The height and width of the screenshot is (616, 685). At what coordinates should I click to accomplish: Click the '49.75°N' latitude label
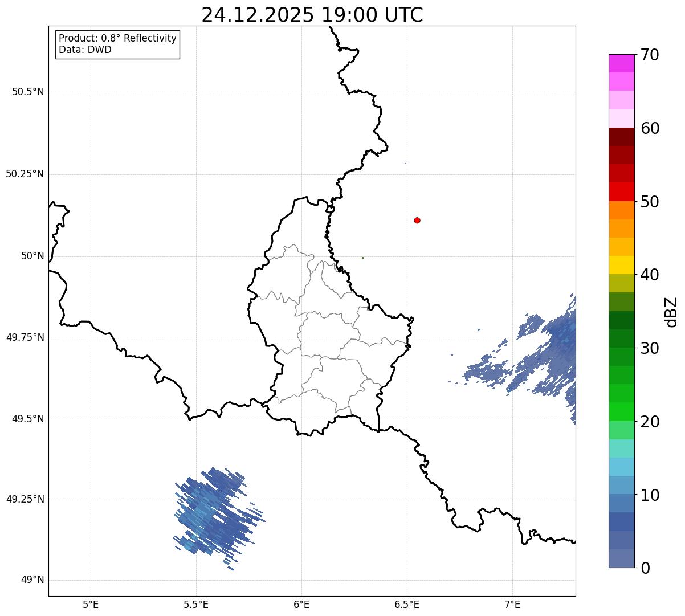coord(25,337)
